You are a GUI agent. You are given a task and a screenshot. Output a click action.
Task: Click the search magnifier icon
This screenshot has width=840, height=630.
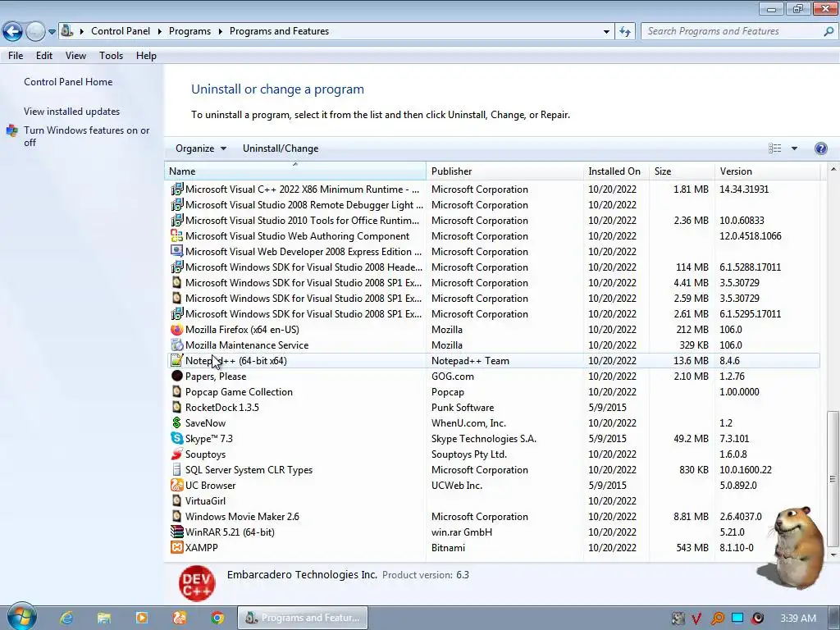pyautogui.click(x=829, y=31)
